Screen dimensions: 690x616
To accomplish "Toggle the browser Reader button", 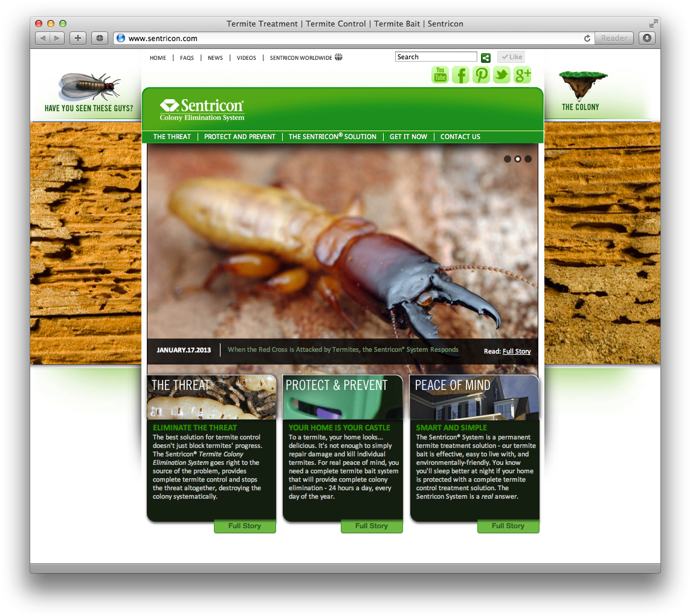I will tap(614, 38).
